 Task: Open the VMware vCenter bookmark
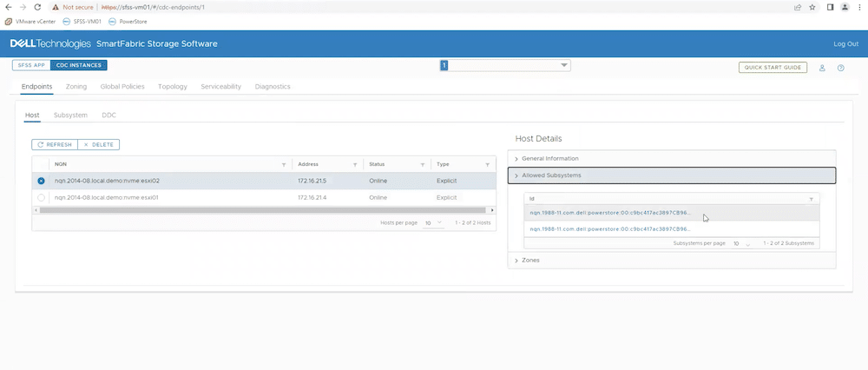coord(31,22)
